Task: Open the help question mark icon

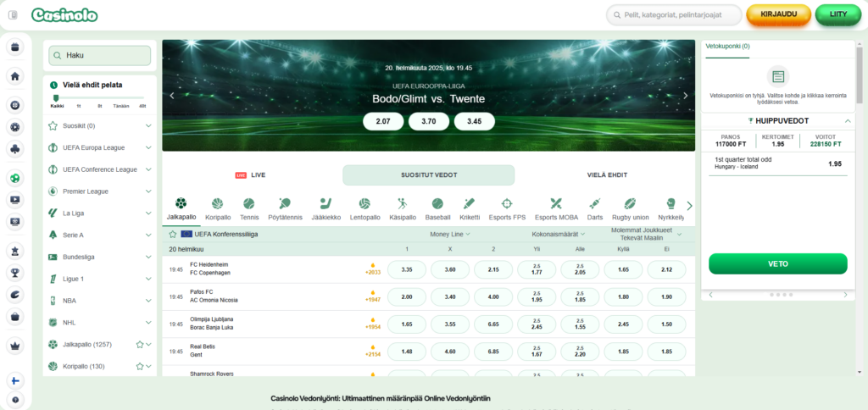Action: [x=15, y=400]
